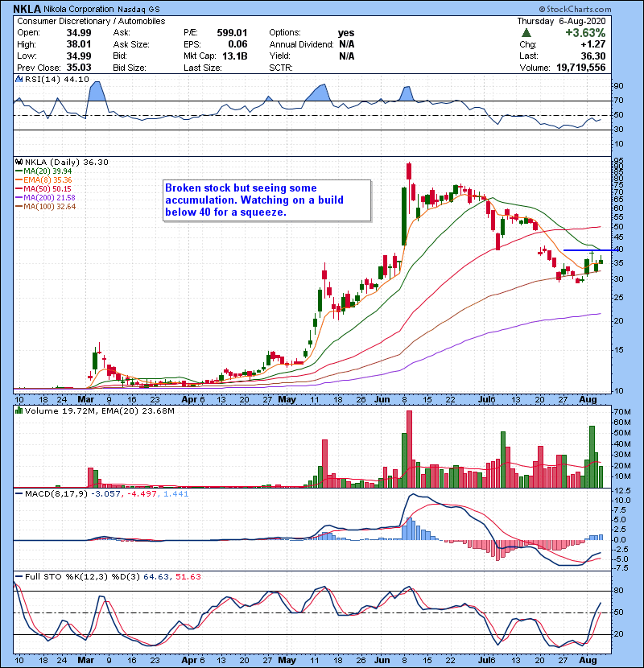Click the MACD histogram value 1.441

[175, 494]
